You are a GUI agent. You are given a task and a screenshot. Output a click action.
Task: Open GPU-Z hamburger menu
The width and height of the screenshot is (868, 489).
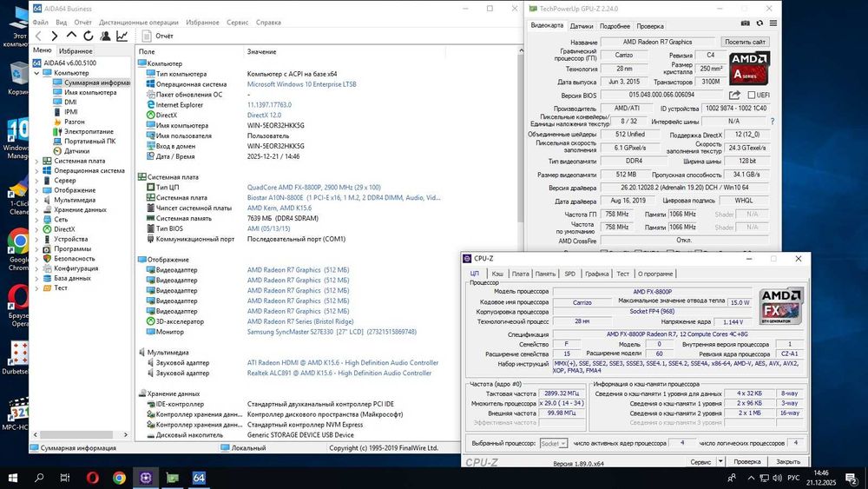tap(773, 23)
